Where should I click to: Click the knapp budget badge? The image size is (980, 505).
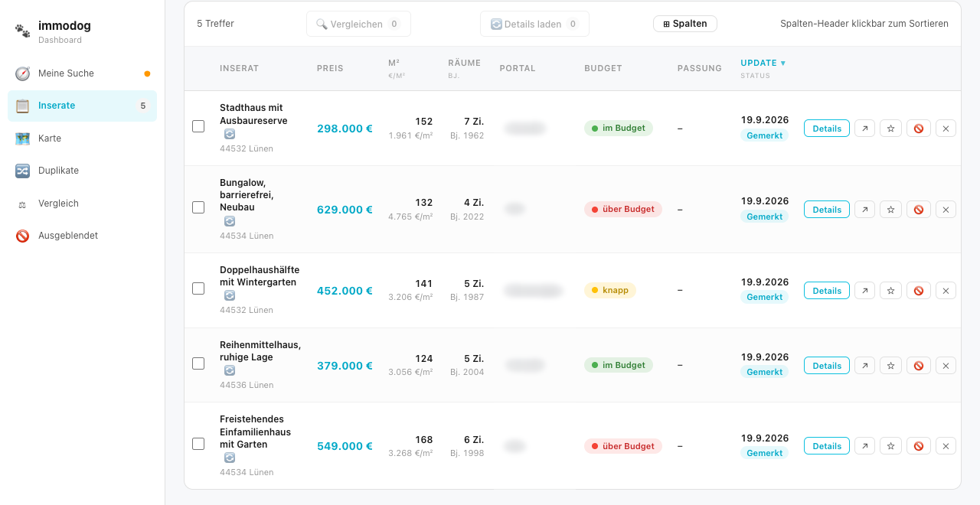[x=610, y=291]
